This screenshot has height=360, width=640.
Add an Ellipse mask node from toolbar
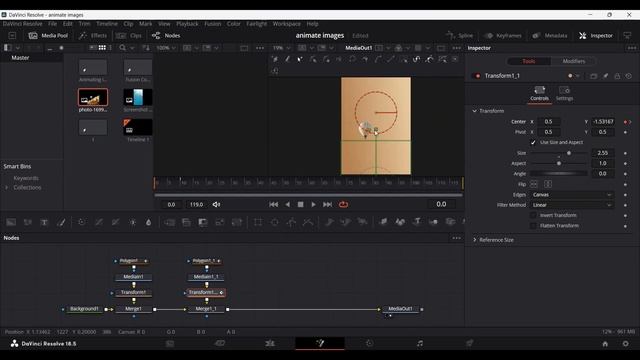[x=275, y=222]
